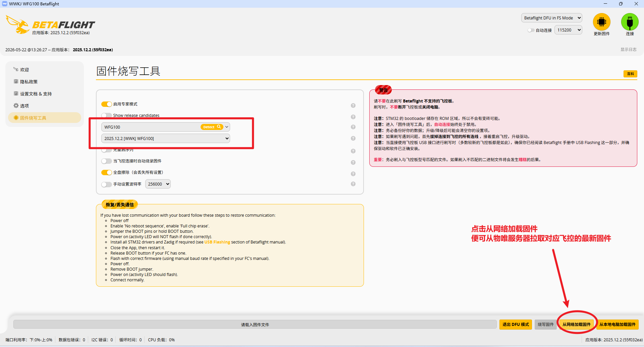
Task: Enable the 手动设置波特率 switch
Action: pos(107,184)
